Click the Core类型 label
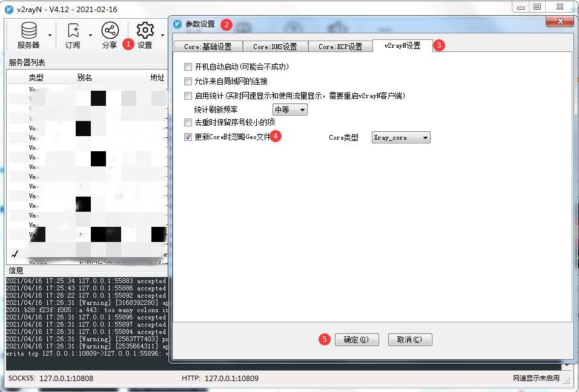579x392 pixels. coord(343,137)
